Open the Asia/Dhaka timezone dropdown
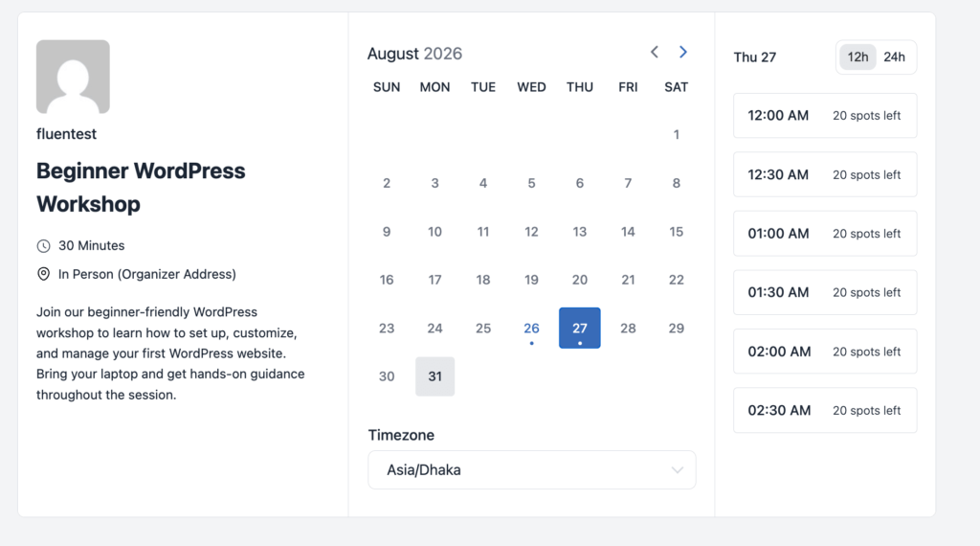 pos(532,469)
